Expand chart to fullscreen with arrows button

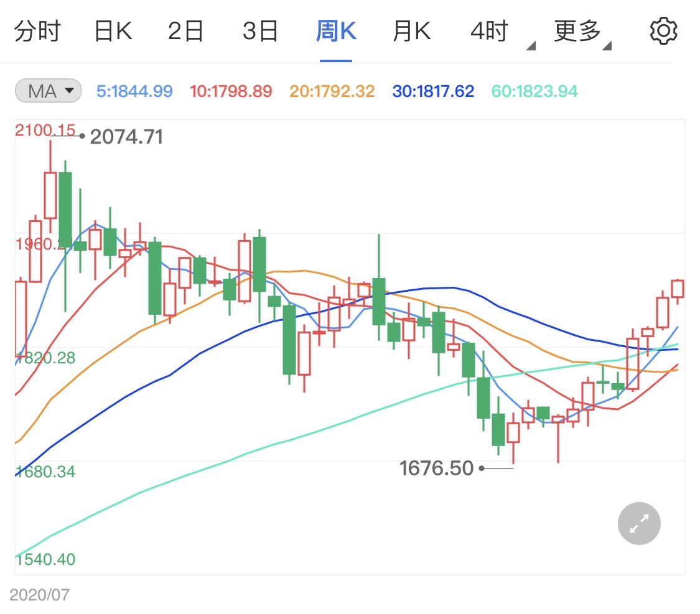(x=639, y=523)
